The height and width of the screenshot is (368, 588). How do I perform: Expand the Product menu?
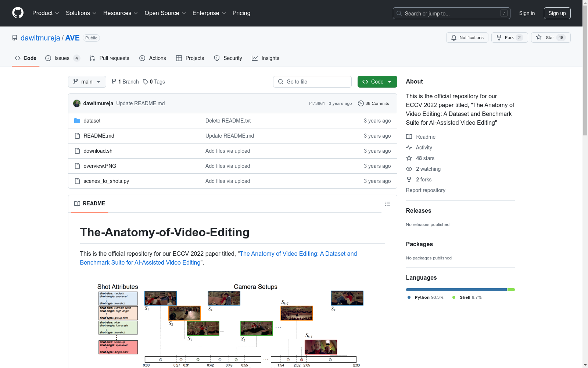click(46, 13)
